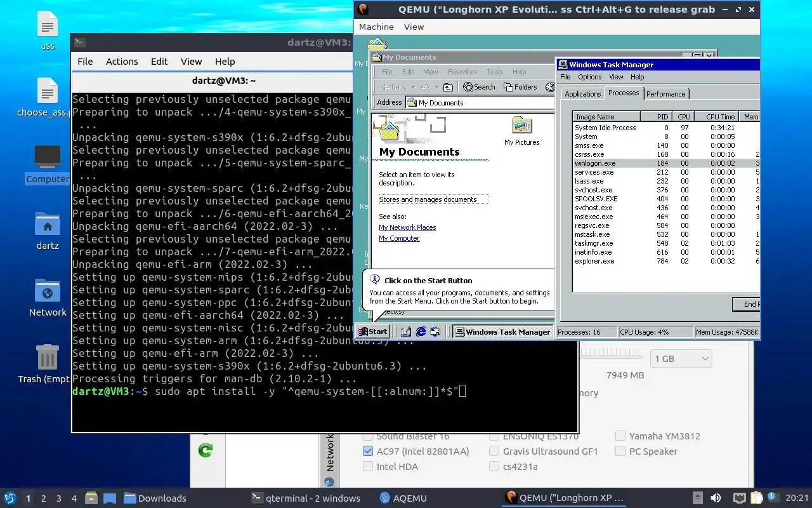
Task: Open Task Manager File menu
Action: click(565, 77)
